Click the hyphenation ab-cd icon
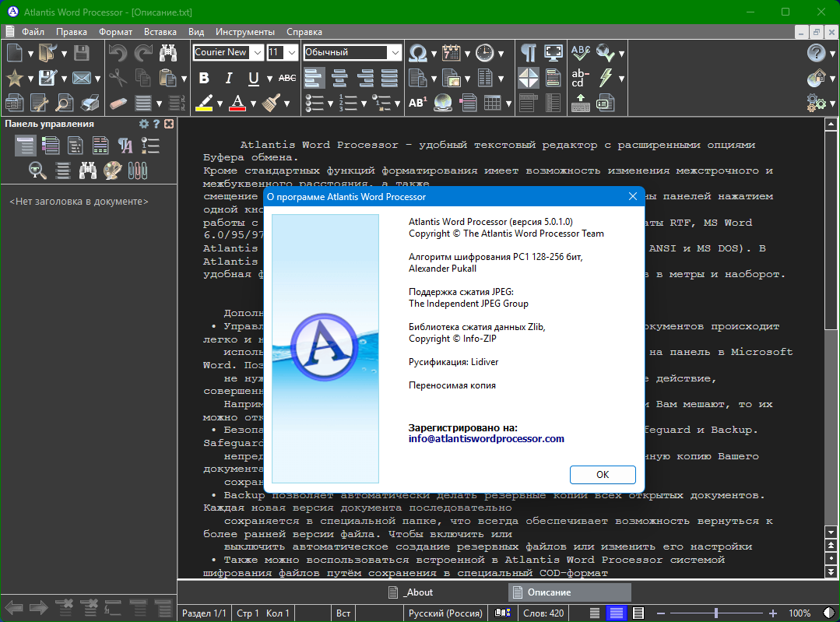 (580, 78)
